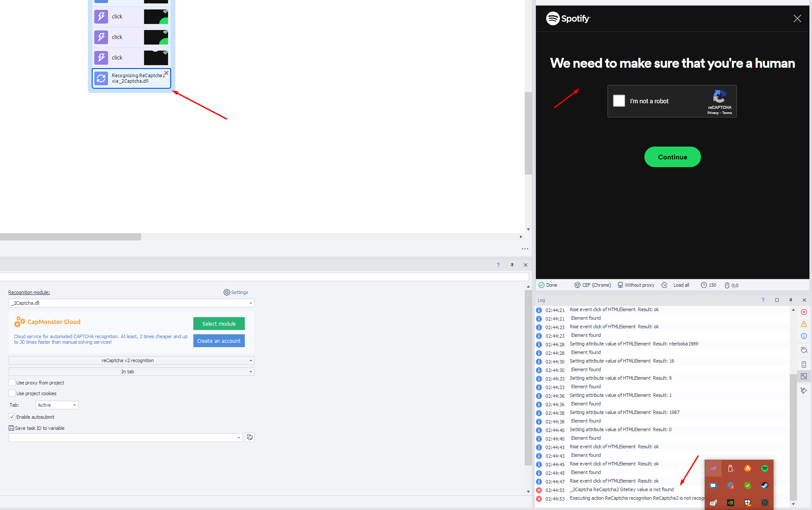Open Steam from the system tray popup

tap(765, 486)
